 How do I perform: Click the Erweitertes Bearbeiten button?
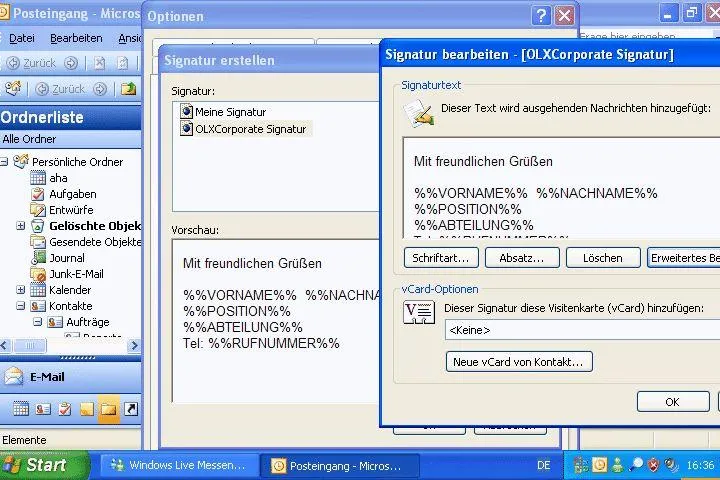click(684, 258)
